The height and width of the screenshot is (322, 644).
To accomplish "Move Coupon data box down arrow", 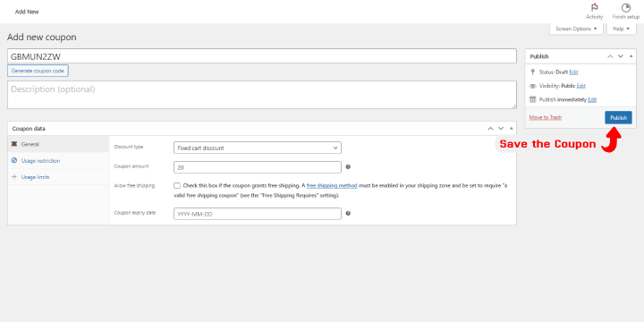I will point(501,129).
